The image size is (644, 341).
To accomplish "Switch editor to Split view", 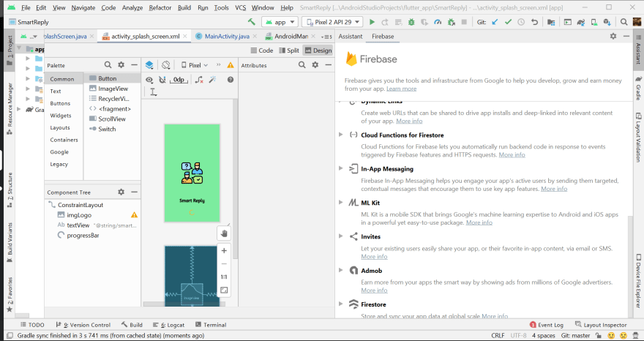I will click(289, 50).
